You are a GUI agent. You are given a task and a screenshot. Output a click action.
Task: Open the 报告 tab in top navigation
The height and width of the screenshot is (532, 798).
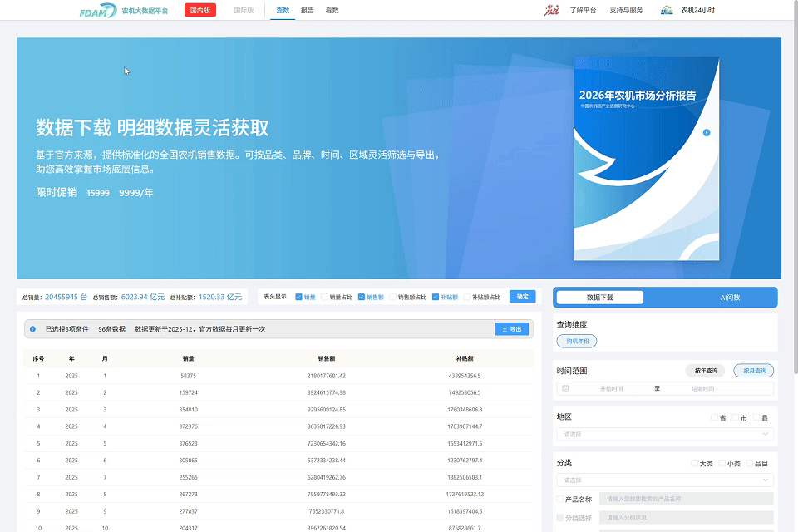pos(307,11)
